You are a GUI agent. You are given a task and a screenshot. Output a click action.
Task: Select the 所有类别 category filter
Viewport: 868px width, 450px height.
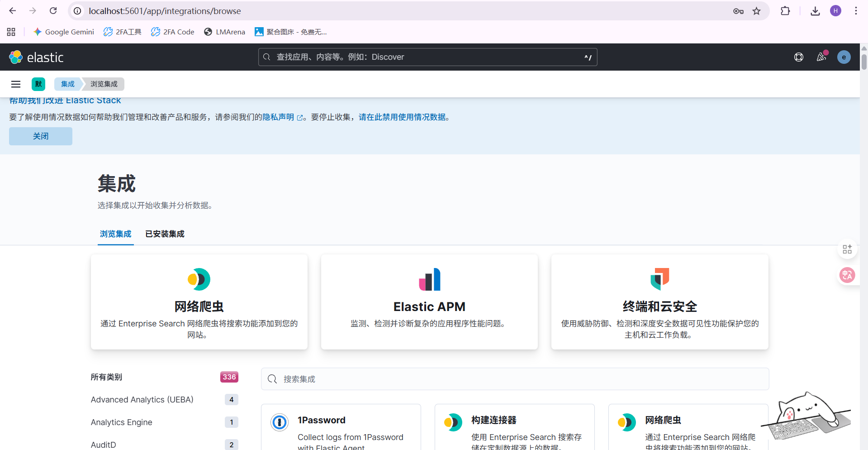pyautogui.click(x=165, y=377)
